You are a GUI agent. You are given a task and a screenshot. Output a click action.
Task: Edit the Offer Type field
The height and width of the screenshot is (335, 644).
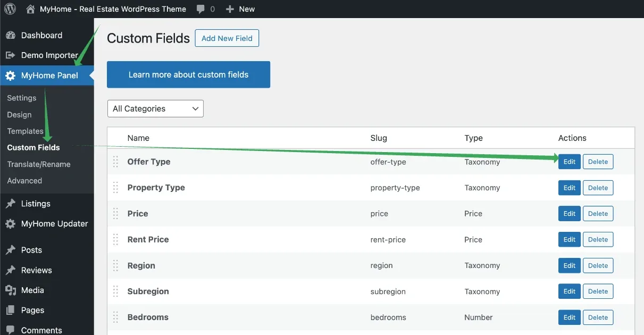pos(570,162)
